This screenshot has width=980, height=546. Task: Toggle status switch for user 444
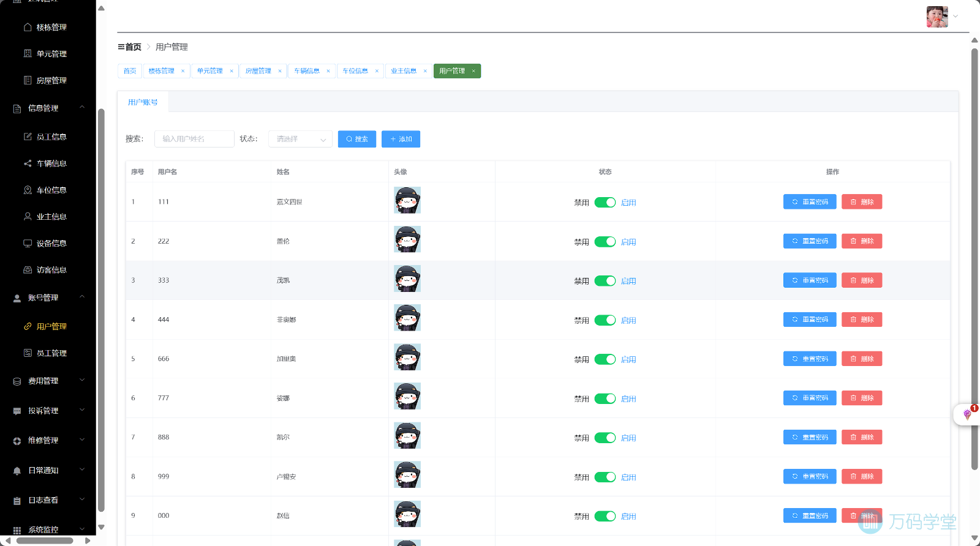(x=605, y=320)
